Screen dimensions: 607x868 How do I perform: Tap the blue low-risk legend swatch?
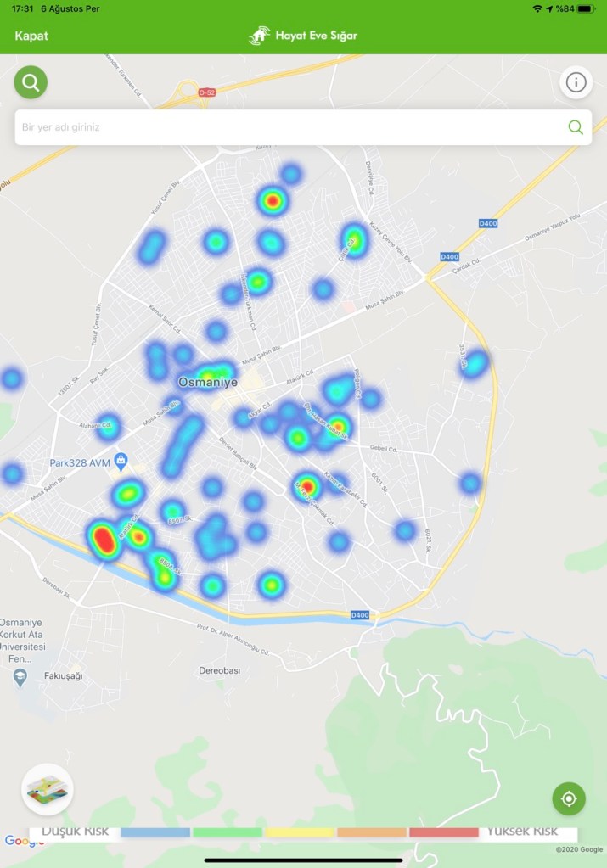point(155,832)
